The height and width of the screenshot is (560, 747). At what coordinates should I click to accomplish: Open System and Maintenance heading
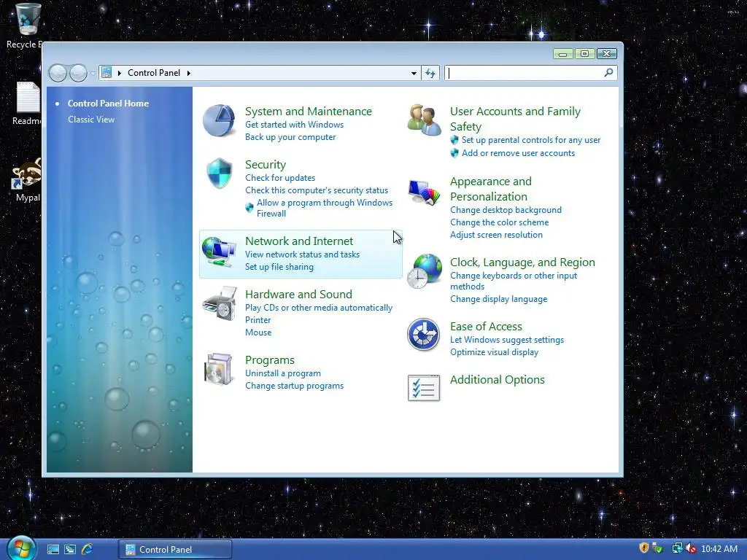[x=309, y=112]
